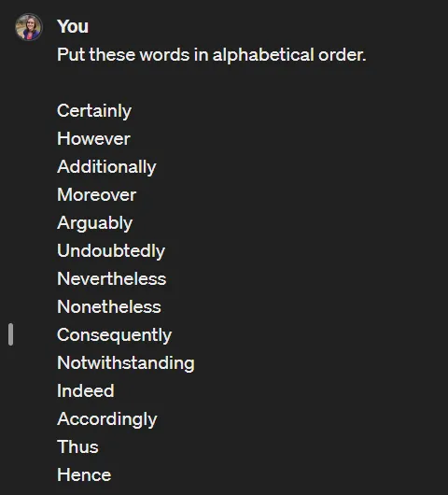Click the word "Consequently"

tap(114, 335)
